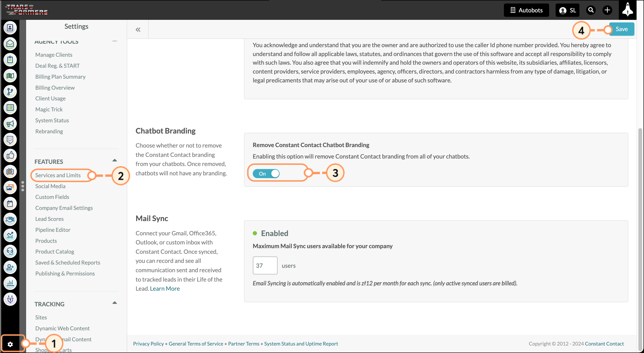The image size is (644, 353).
Task: Select Services and Limits
Action: click(58, 175)
